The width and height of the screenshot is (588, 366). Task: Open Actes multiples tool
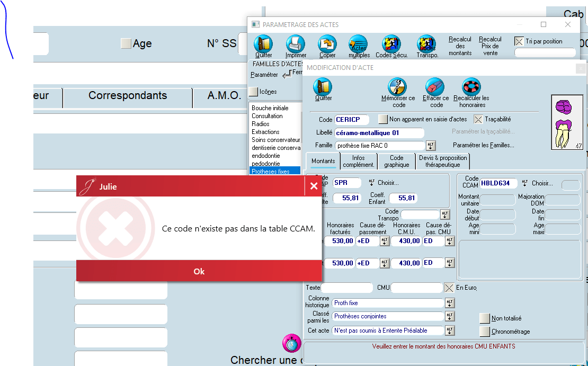[358, 43]
